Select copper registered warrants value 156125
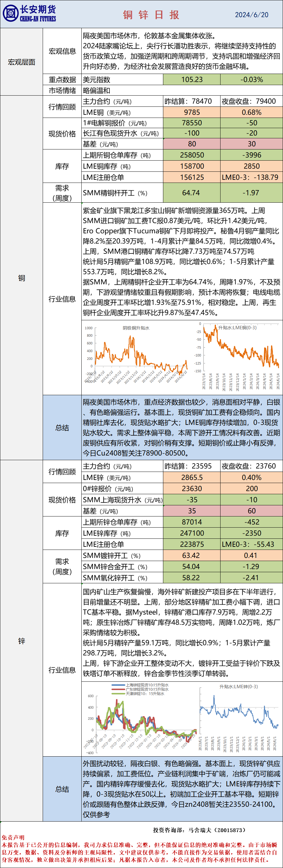Viewport: 283px width, 868px height. (192, 177)
